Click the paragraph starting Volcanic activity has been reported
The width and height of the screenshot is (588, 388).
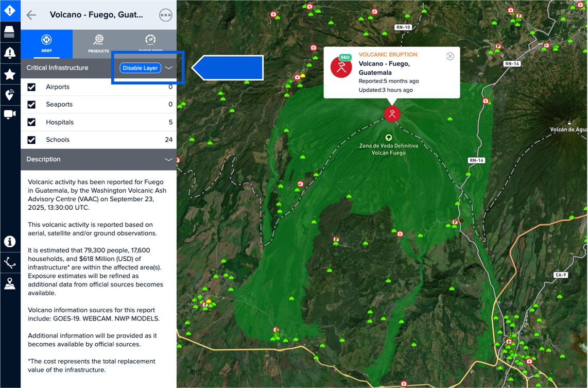(x=97, y=195)
